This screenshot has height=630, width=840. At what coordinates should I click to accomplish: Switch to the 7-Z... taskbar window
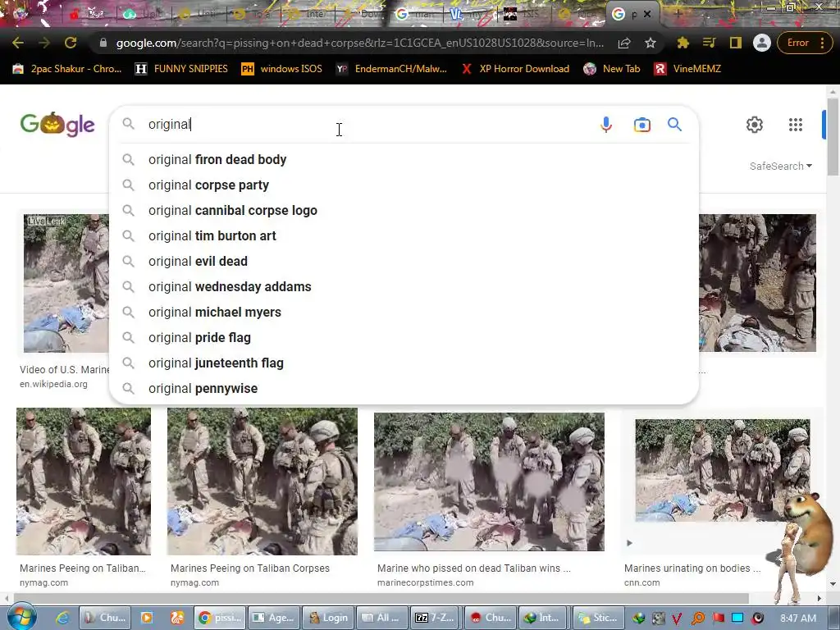click(435, 618)
